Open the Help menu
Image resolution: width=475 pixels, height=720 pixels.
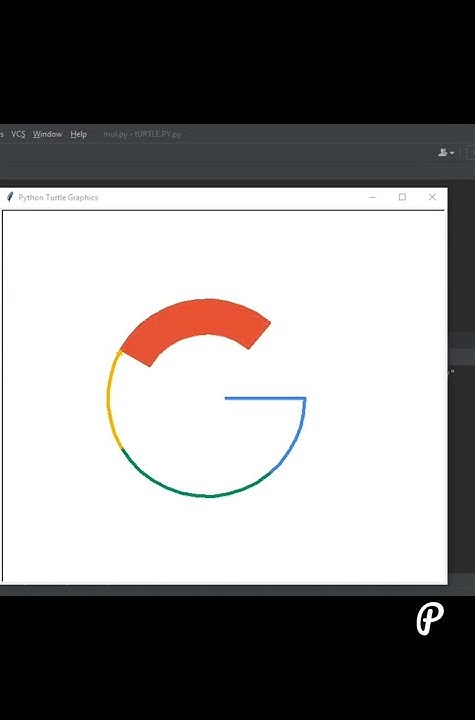click(79, 134)
